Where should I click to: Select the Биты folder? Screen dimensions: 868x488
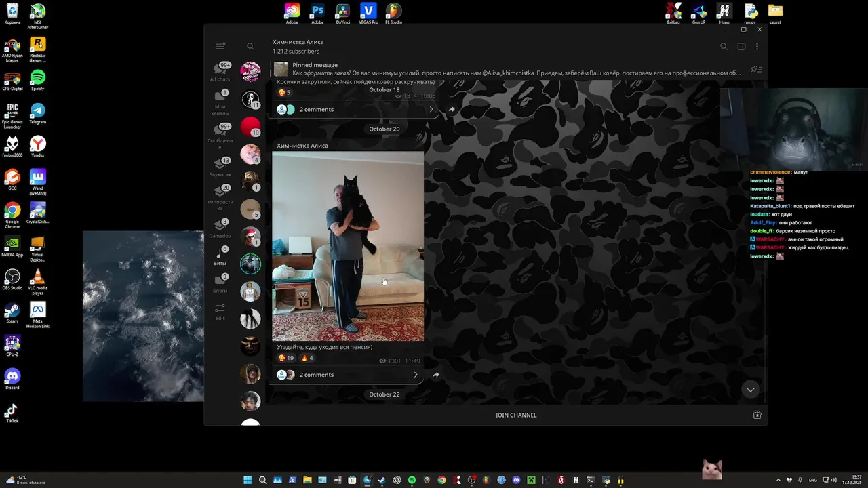[x=220, y=256]
